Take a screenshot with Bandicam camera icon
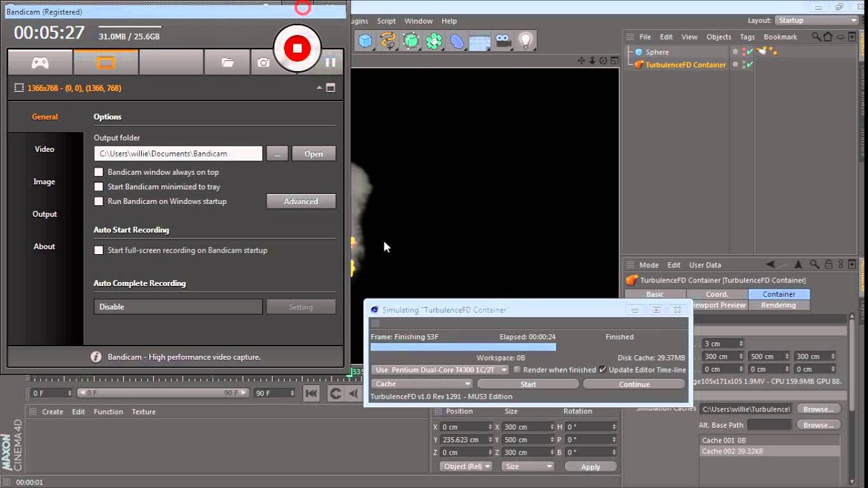 [x=263, y=62]
